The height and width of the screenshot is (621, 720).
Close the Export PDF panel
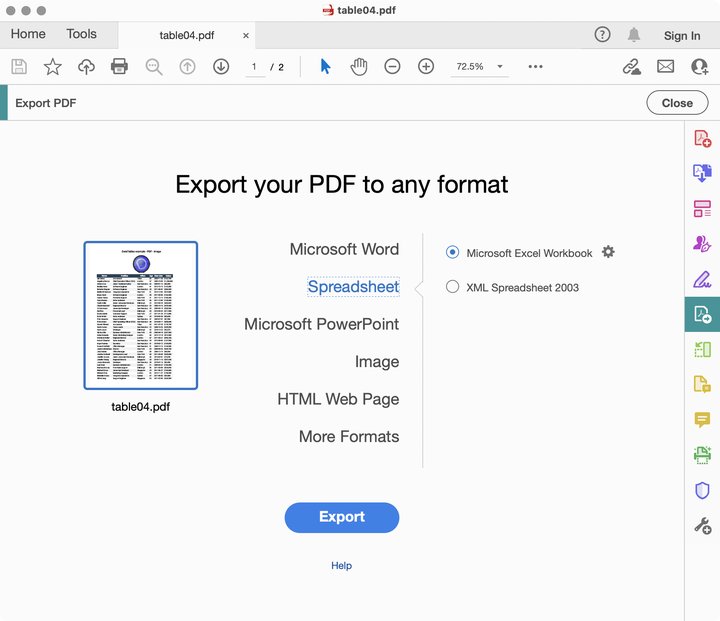point(677,103)
